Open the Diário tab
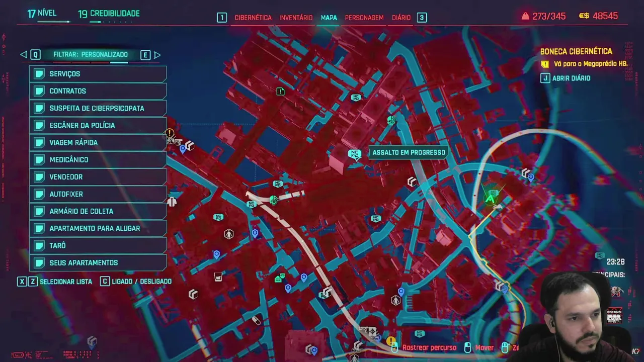The height and width of the screenshot is (362, 644). pyautogui.click(x=401, y=18)
